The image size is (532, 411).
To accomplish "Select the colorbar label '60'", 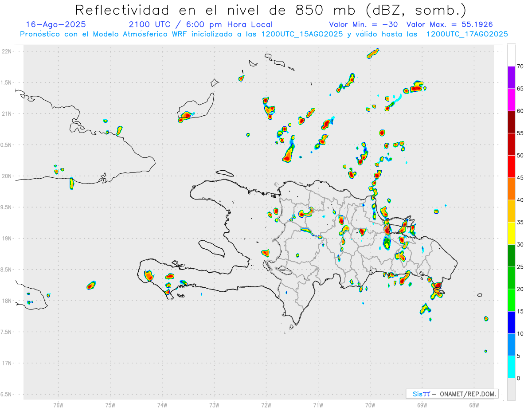I will 520,111.
